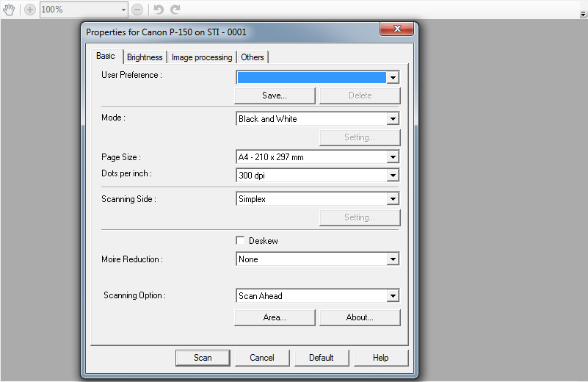The height and width of the screenshot is (382, 588).
Task: Click the toolbar overflow arrow at far right
Action: pos(583,14)
